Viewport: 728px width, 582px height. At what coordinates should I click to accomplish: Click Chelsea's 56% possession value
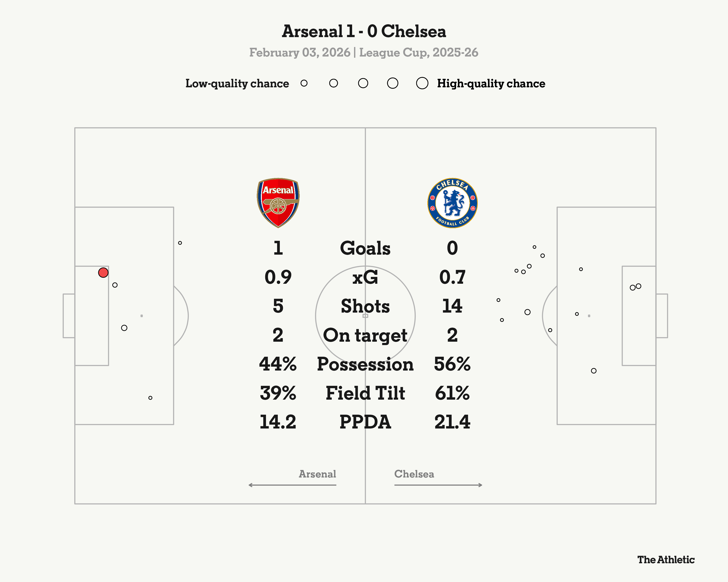click(x=452, y=364)
